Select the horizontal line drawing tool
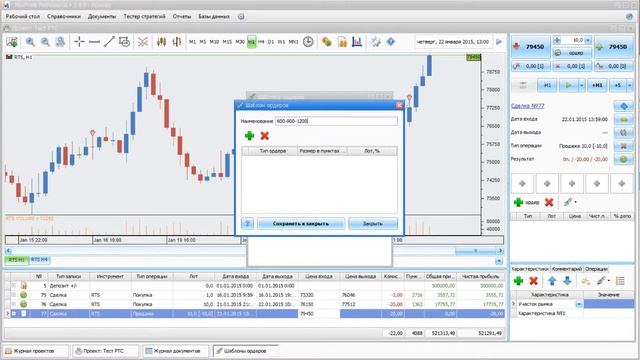 (x=94, y=42)
